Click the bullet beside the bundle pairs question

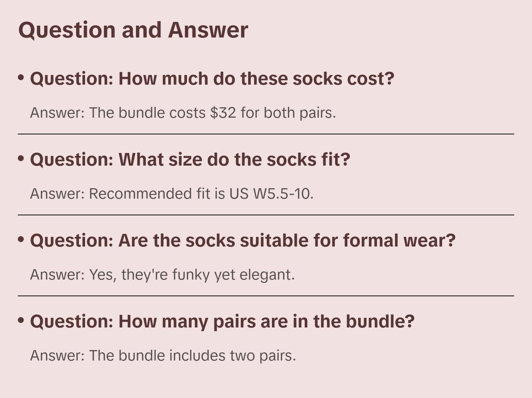[21, 320]
